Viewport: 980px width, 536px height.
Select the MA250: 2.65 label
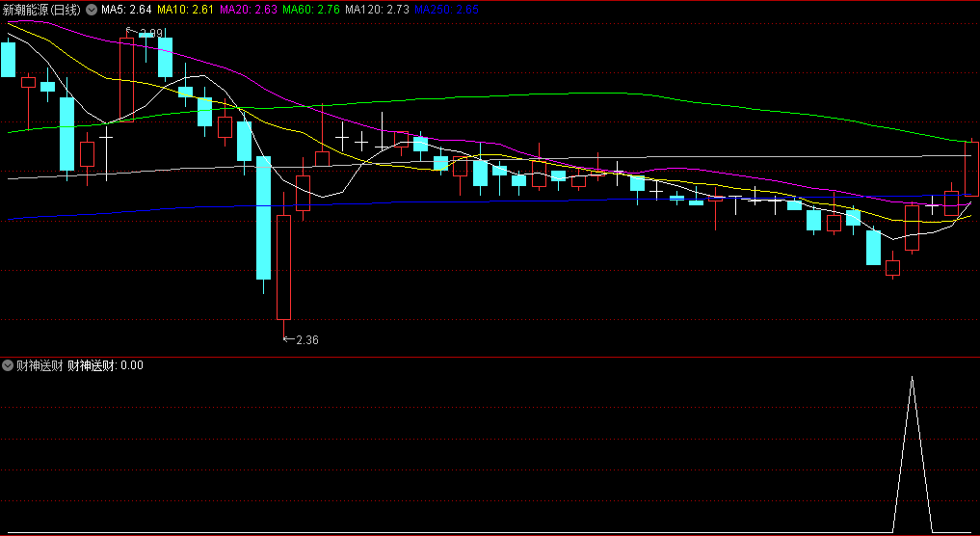[x=447, y=10]
